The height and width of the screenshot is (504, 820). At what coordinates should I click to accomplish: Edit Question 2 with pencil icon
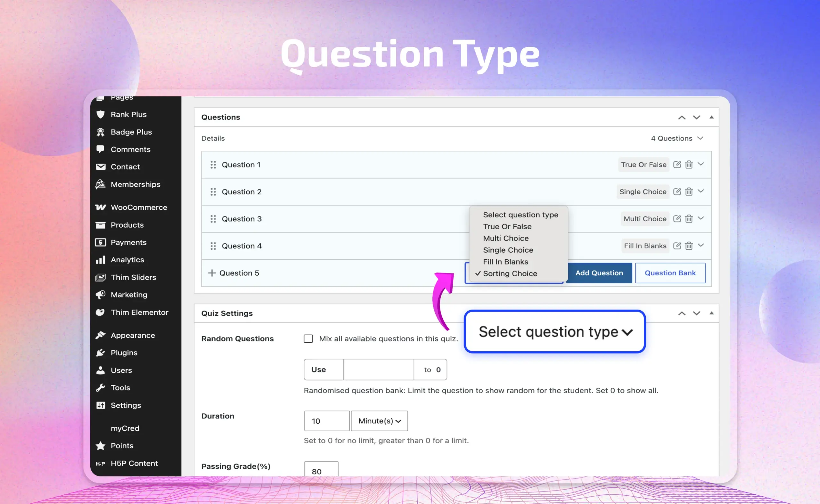point(677,191)
